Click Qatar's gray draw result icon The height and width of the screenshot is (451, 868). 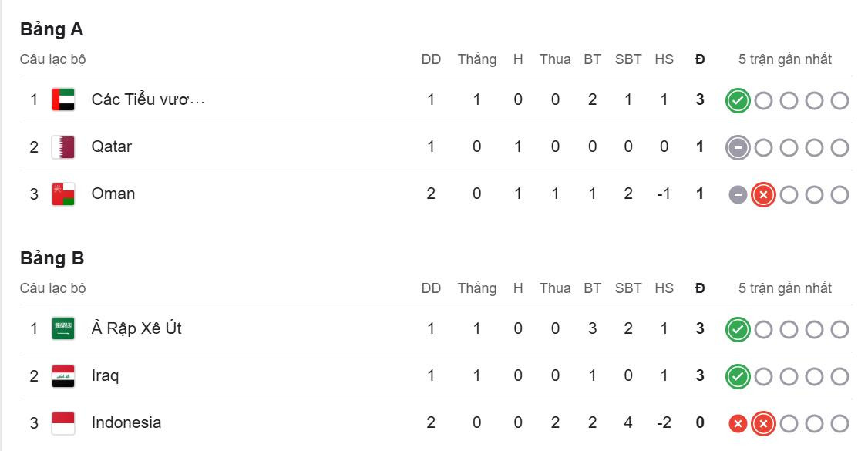coord(738,147)
